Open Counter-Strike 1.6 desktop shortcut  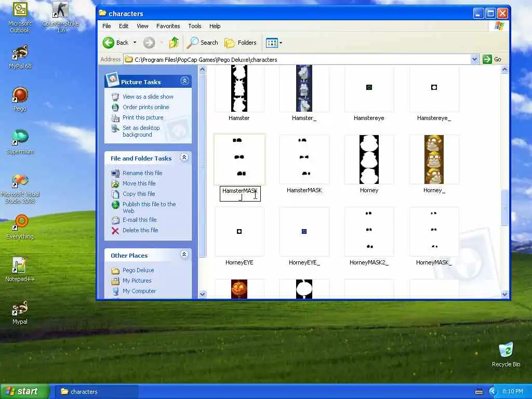[60, 17]
